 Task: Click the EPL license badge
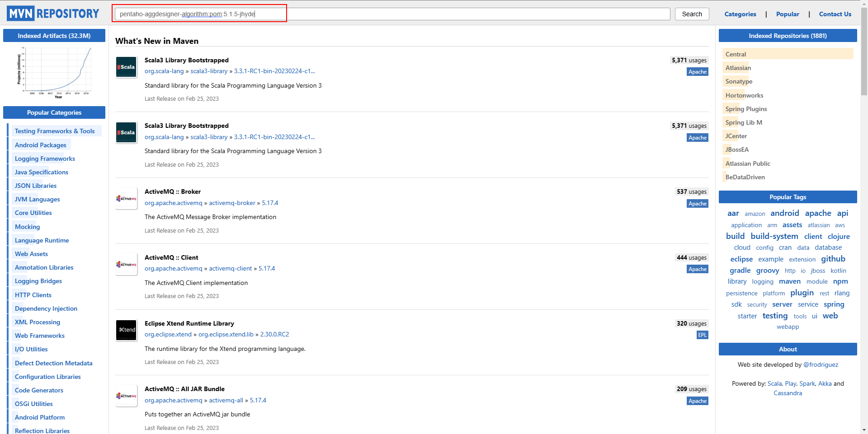[702, 335]
